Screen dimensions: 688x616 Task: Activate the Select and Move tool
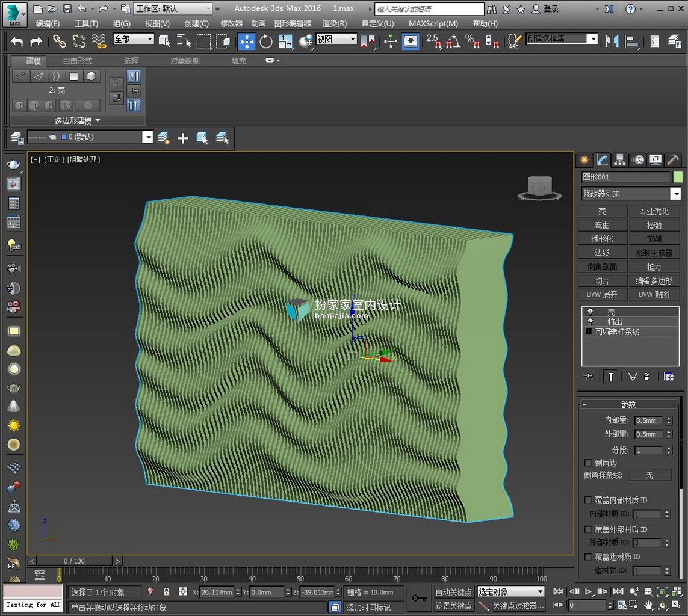pyautogui.click(x=247, y=42)
